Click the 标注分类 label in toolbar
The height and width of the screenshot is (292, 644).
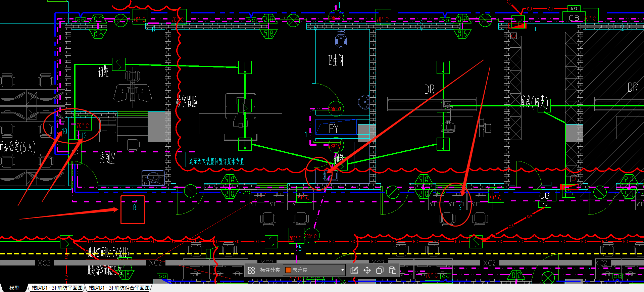coord(270,270)
